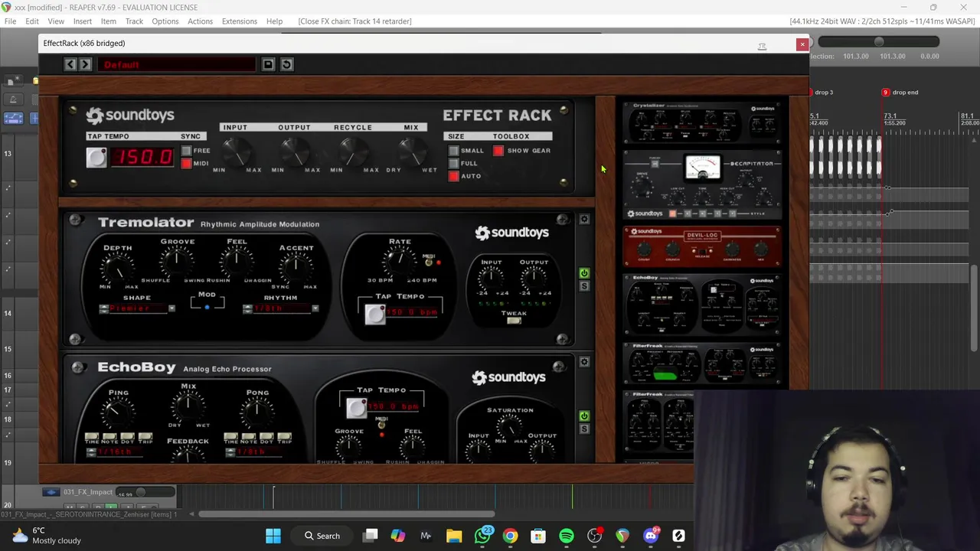
Task: Set rack size to Full
Action: pos(454,164)
